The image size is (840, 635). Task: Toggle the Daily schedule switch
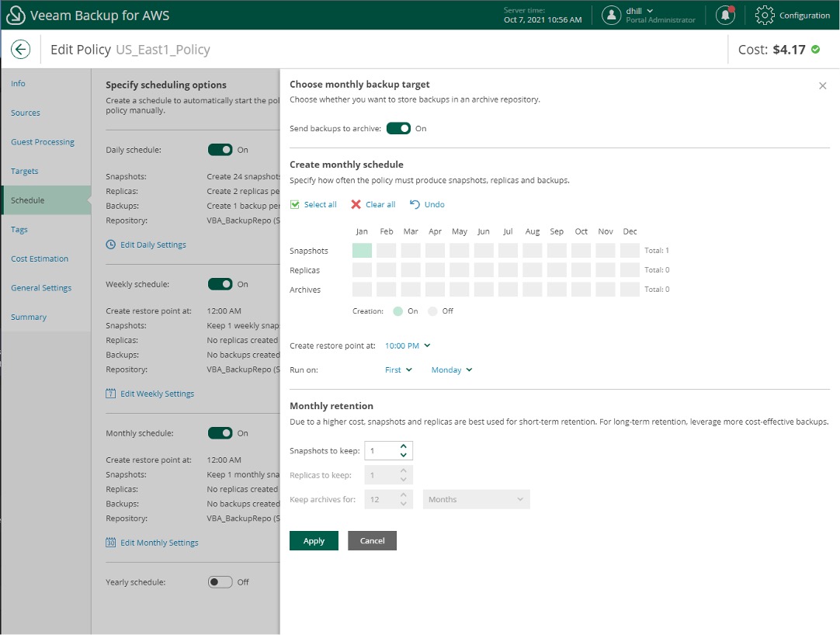tap(220, 150)
